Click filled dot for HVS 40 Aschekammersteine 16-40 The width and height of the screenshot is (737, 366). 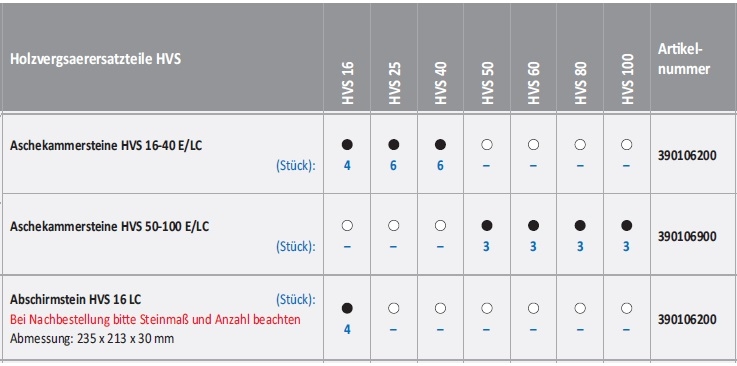click(440, 145)
